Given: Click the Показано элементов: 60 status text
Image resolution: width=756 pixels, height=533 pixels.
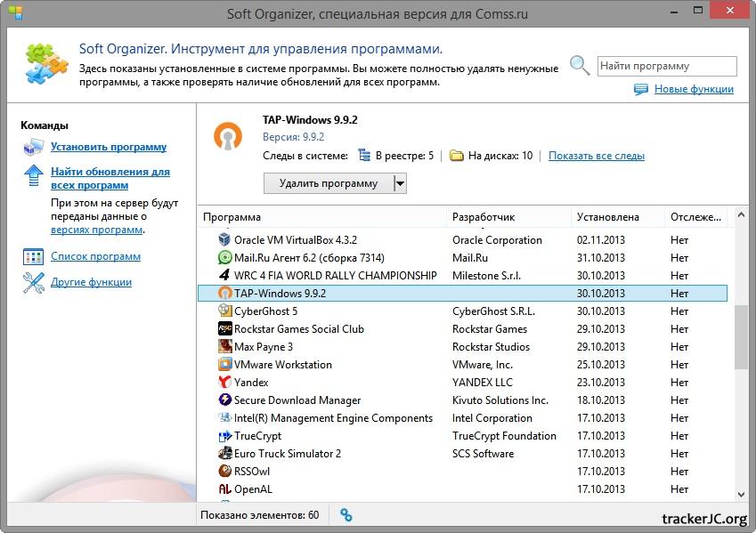Looking at the screenshot, I should [259, 515].
